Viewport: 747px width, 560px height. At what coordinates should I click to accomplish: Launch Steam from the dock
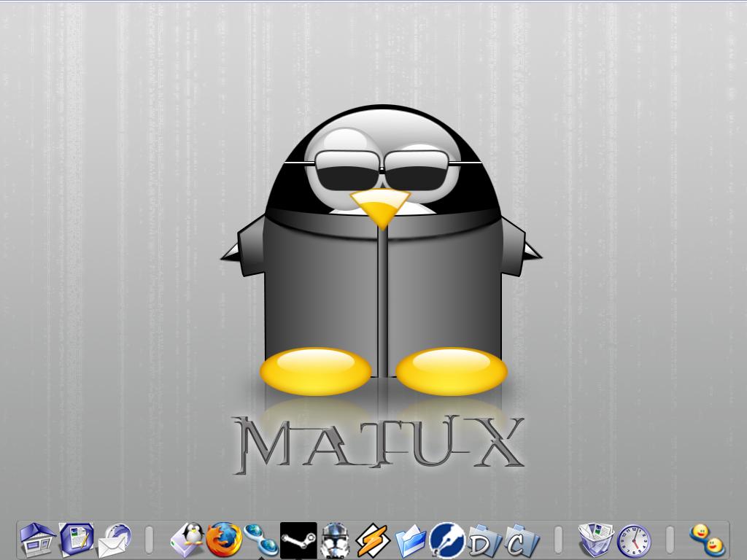(x=298, y=540)
